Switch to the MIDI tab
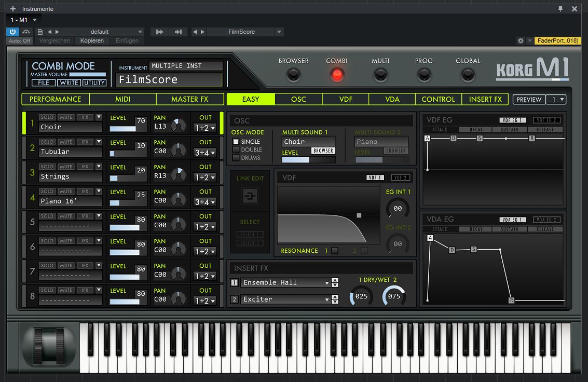Viewport: 588px width, 382px height. pyautogui.click(x=122, y=99)
